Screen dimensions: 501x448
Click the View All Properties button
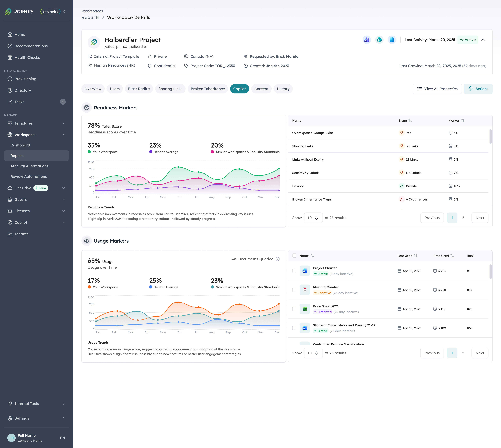point(437,89)
